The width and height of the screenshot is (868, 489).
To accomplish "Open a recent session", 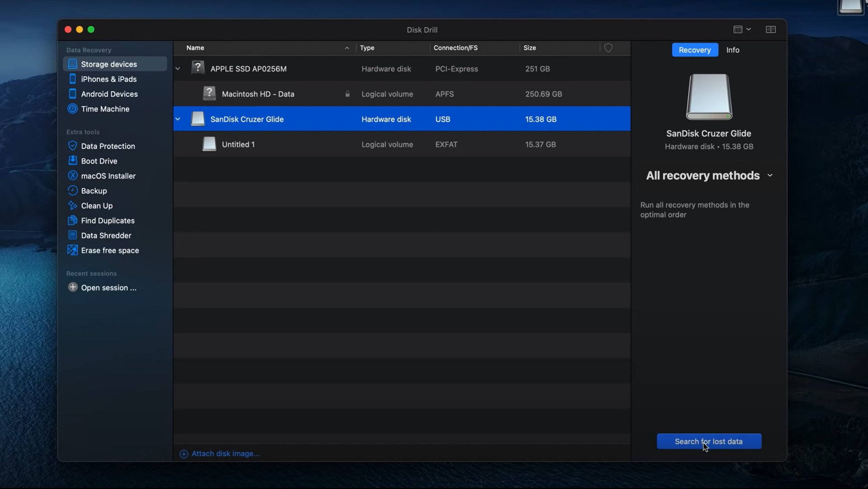I will (x=108, y=287).
